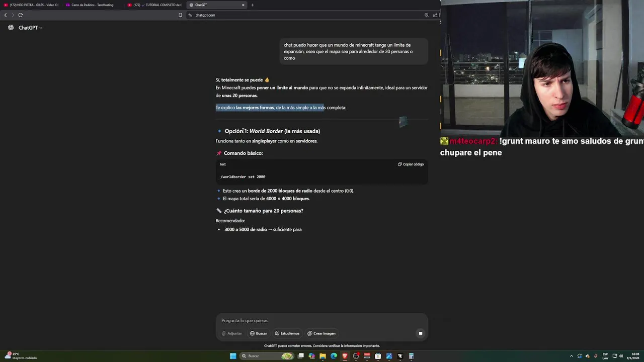Screen dimensions: 644x362
Task: Switch to the Carro de Pedidos TaroHosting tab
Action: point(93,5)
